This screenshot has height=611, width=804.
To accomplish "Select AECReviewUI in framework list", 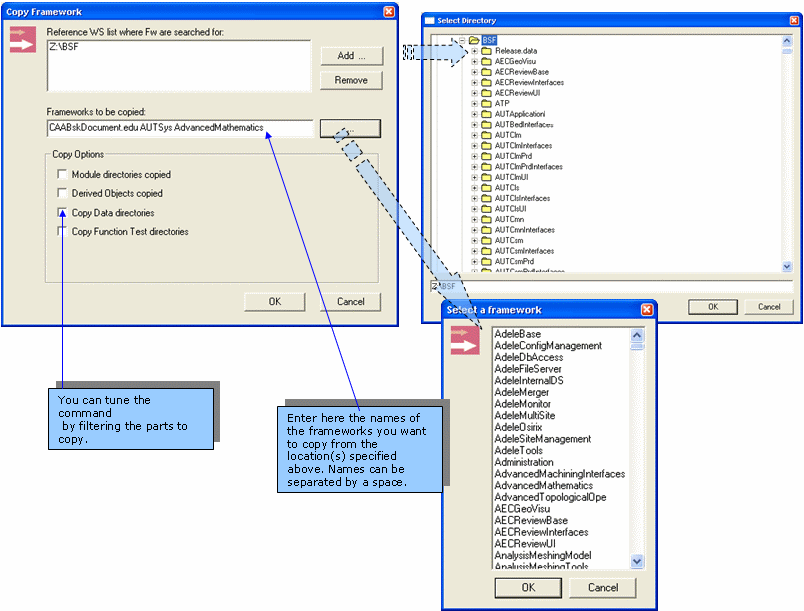I will click(525, 543).
